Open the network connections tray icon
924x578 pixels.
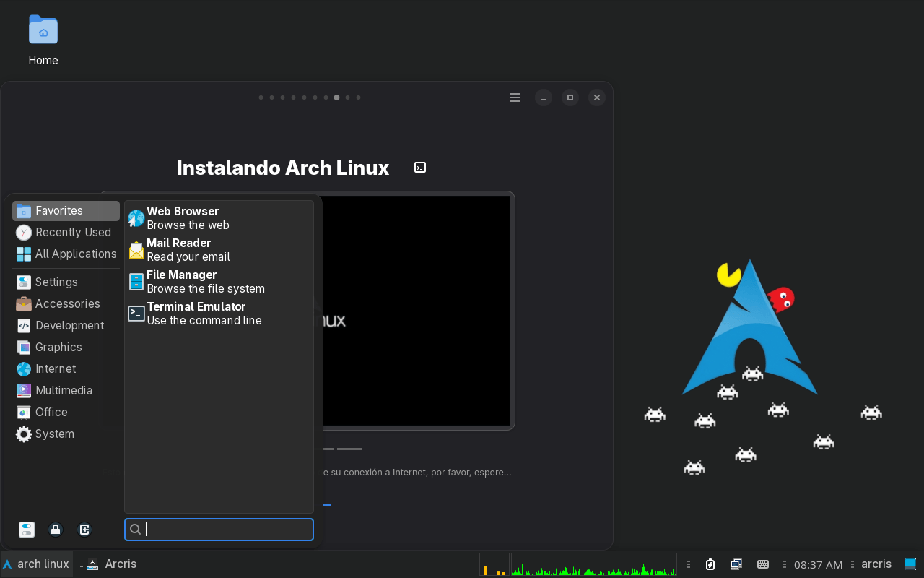736,564
